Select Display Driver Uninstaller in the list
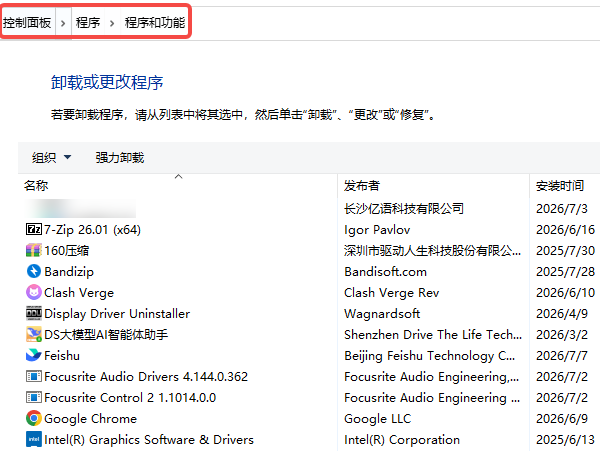The height and width of the screenshot is (451, 600). (x=117, y=313)
